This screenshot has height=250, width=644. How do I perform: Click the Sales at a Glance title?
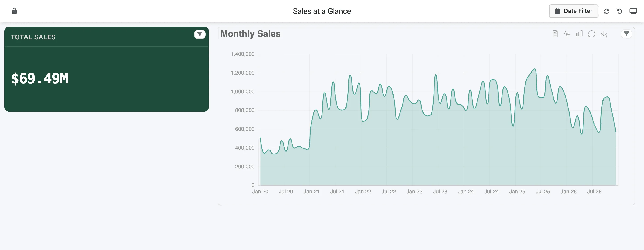(322, 11)
